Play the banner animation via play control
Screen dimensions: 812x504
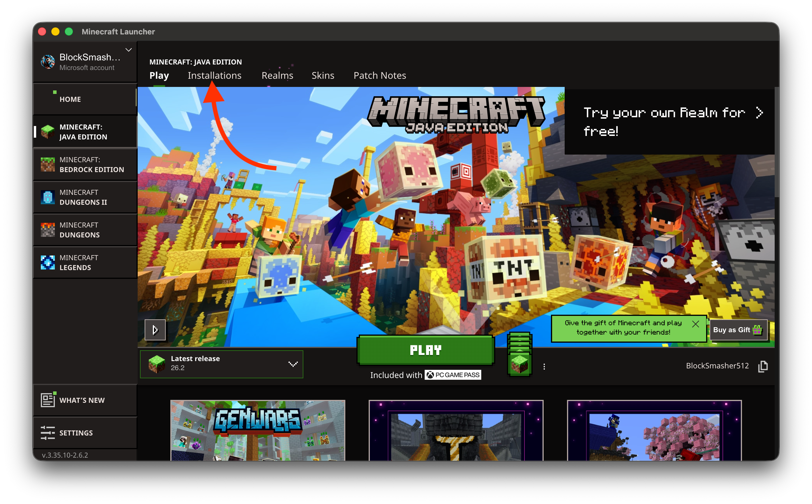(x=155, y=330)
